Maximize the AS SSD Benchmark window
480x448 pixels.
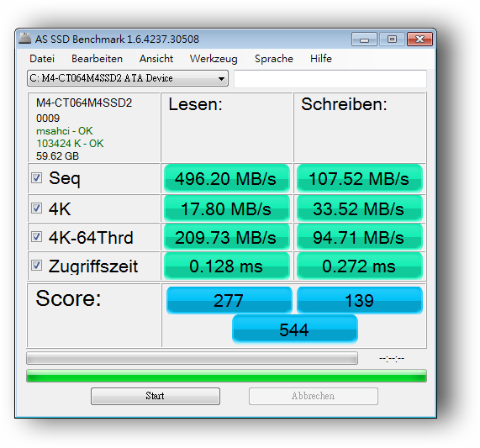pyautogui.click(x=392, y=40)
